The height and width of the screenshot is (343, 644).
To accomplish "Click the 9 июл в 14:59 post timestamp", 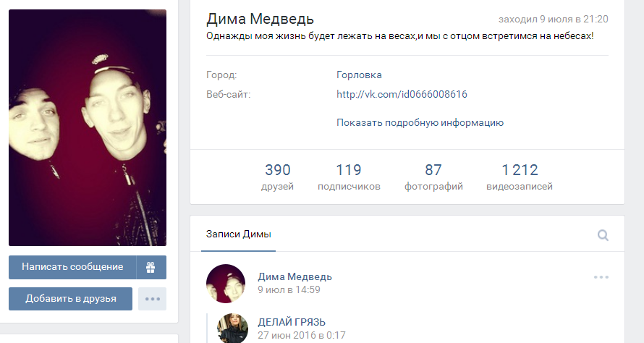I will tap(289, 290).
